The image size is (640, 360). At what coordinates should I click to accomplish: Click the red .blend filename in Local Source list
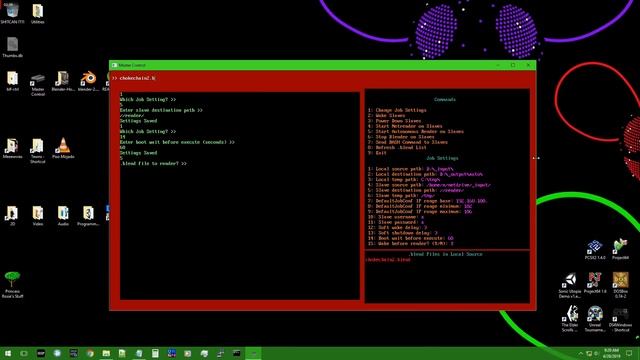(388, 260)
